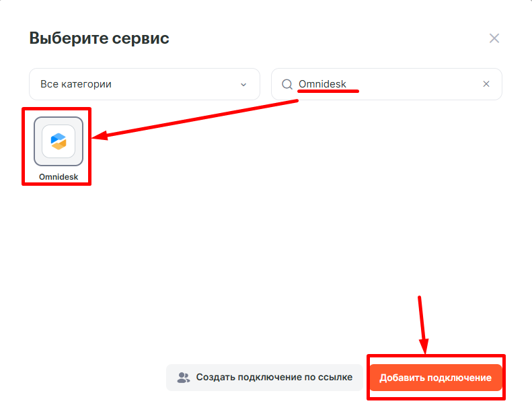The height and width of the screenshot is (420, 532).
Task: Close the 'Выберите сервис' dialog
Action: (x=494, y=38)
